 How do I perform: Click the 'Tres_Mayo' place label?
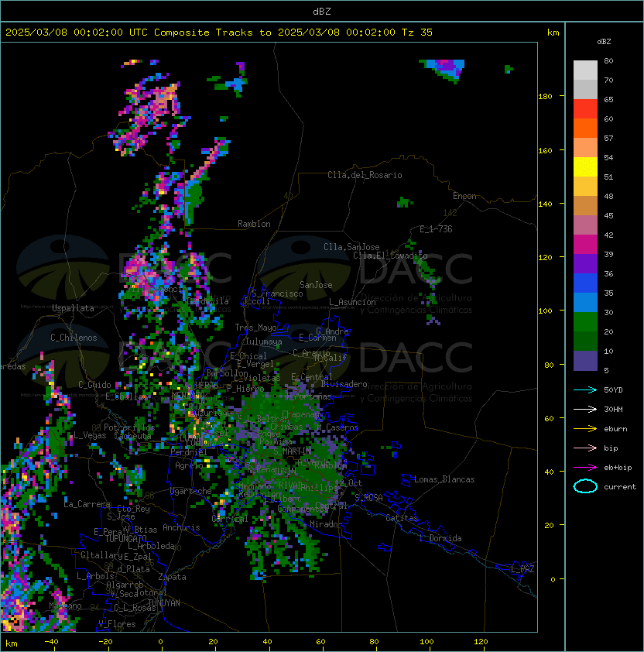(255, 328)
